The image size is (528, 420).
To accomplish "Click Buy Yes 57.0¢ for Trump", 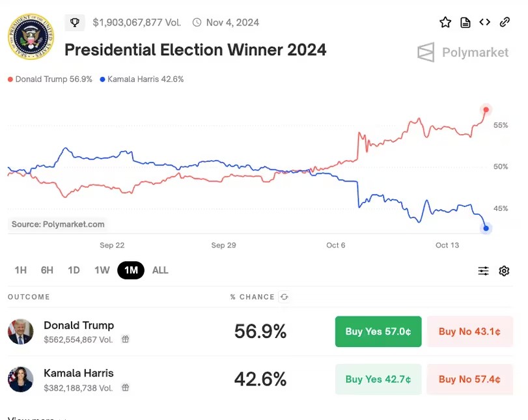I will [x=378, y=331].
